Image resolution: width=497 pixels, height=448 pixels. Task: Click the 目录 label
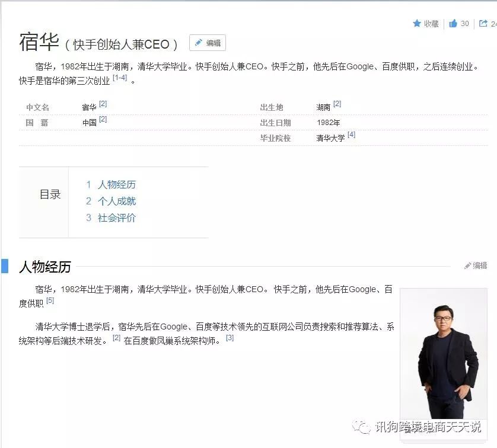coord(50,194)
